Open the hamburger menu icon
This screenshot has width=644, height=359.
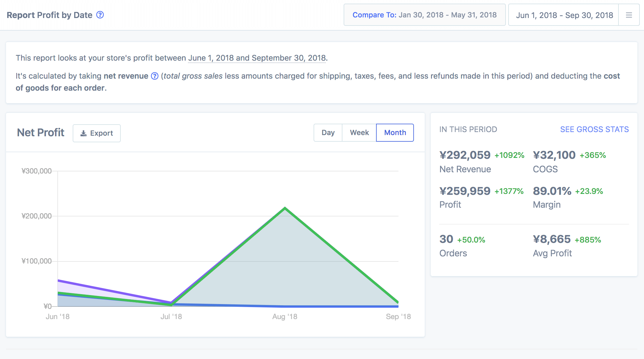click(629, 15)
